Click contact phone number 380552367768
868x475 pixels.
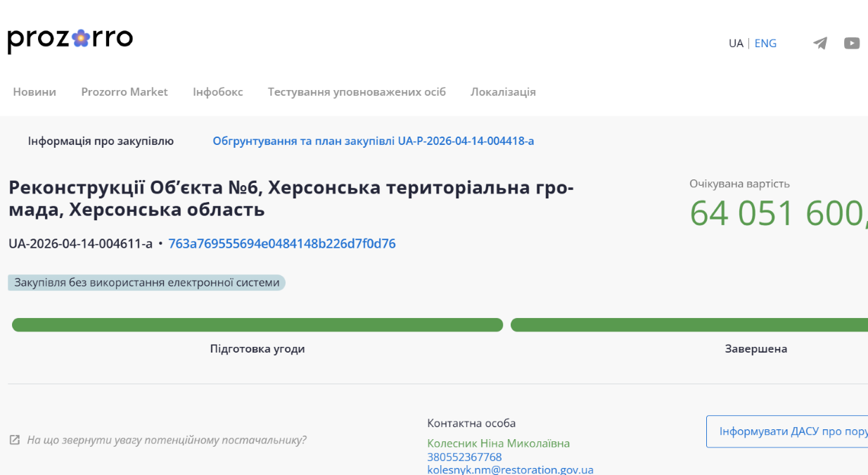pyautogui.click(x=464, y=457)
